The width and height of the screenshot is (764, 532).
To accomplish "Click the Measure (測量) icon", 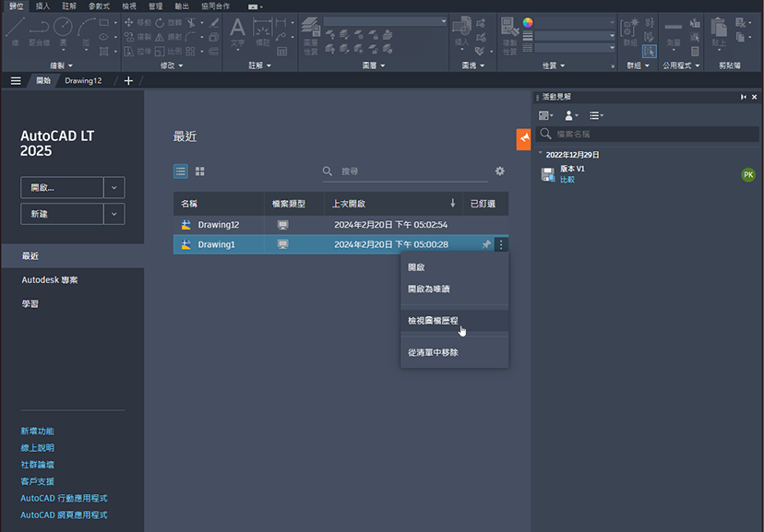I will (674, 33).
